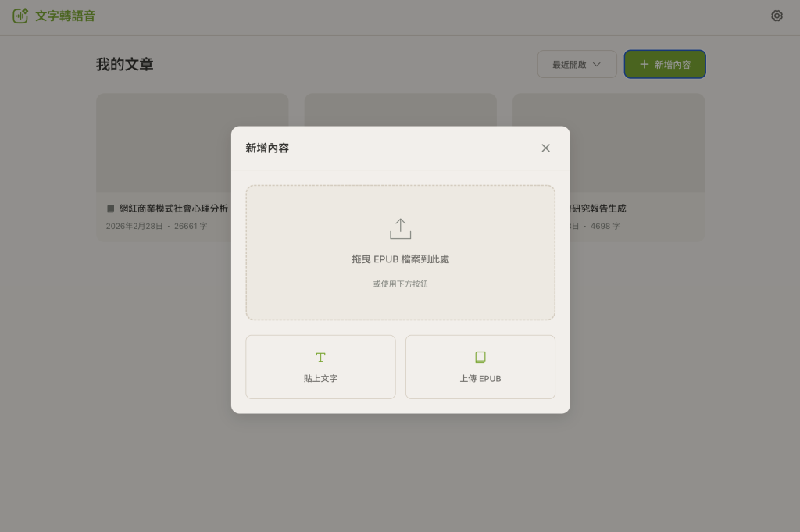Click the 或使用下方按鈕 hint text
Viewport: 800px width, 532px height.
pyautogui.click(x=400, y=284)
